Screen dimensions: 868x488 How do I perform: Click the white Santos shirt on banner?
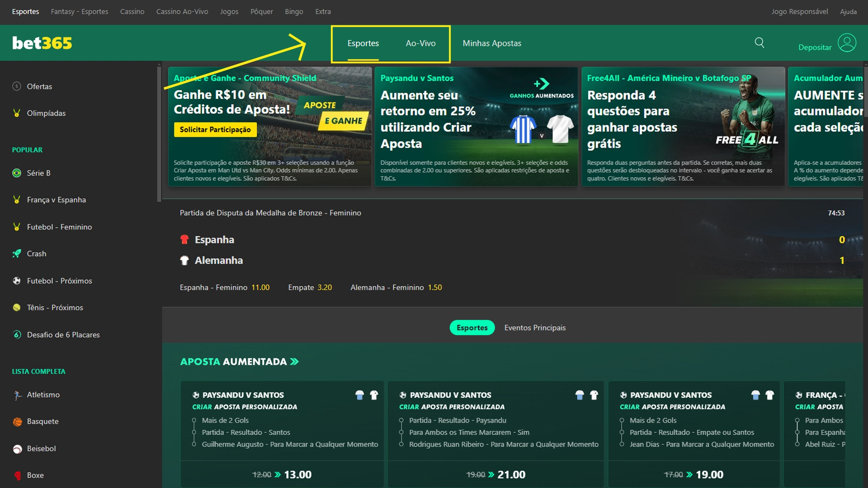tap(560, 129)
